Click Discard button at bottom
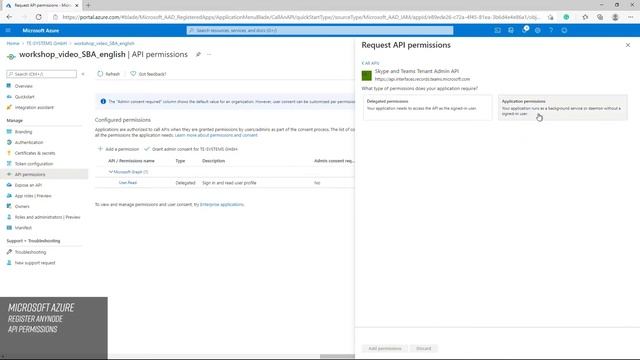 423,349
